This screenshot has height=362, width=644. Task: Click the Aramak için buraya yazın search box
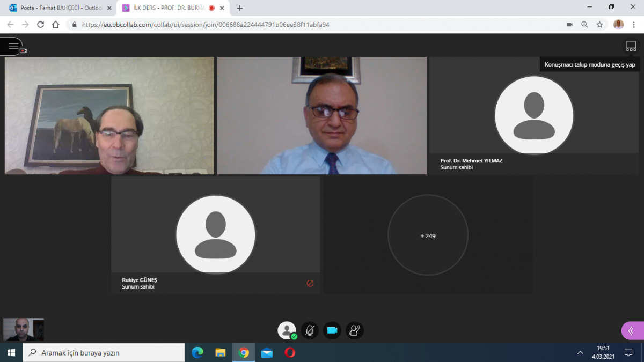click(x=104, y=352)
